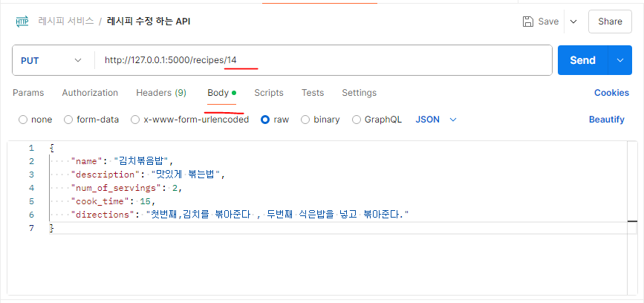Click the "directions" line in the editor
644x303 pixels.
[240, 215]
